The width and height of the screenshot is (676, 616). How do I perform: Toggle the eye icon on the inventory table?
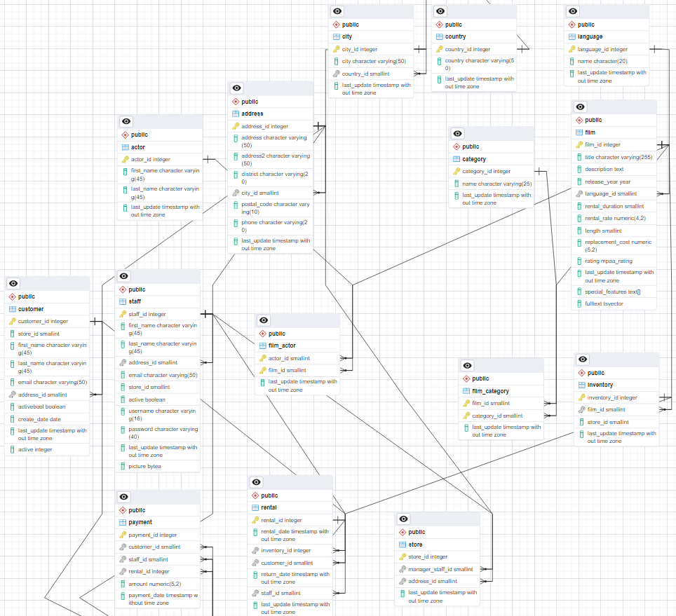582,359
